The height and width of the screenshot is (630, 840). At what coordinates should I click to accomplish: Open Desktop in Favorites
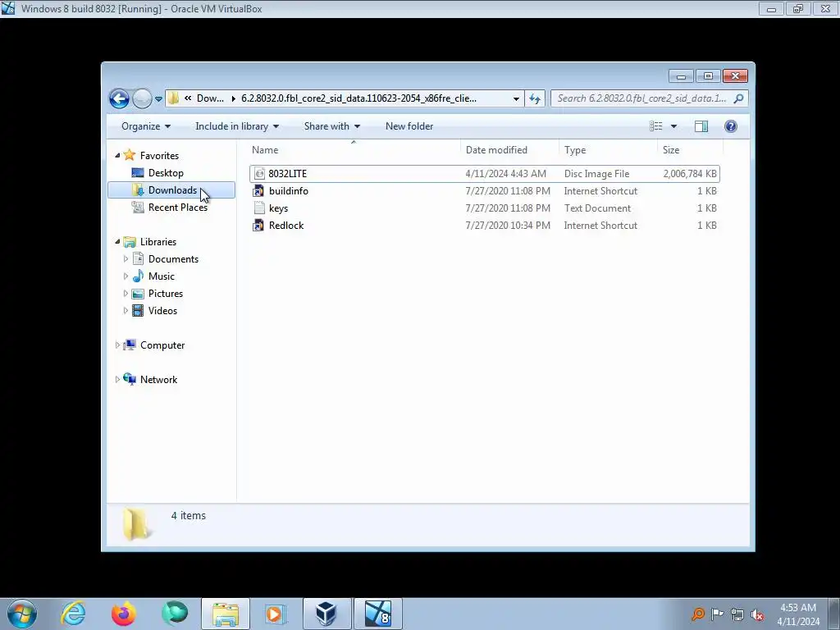(166, 173)
